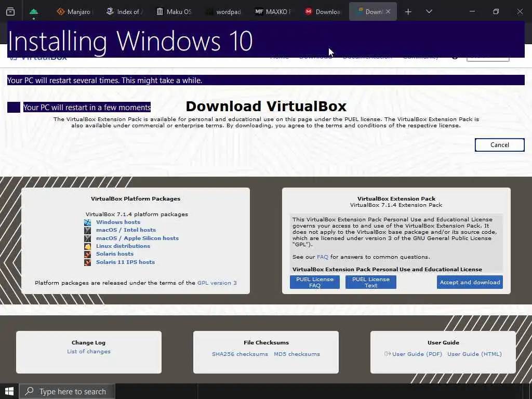Click the File Checksums heading
The width and height of the screenshot is (532, 399).
pyautogui.click(x=266, y=342)
